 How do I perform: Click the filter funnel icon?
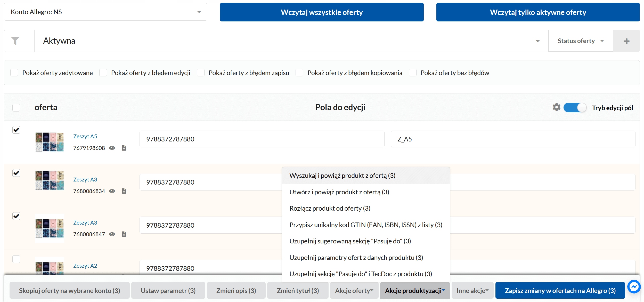click(x=15, y=41)
